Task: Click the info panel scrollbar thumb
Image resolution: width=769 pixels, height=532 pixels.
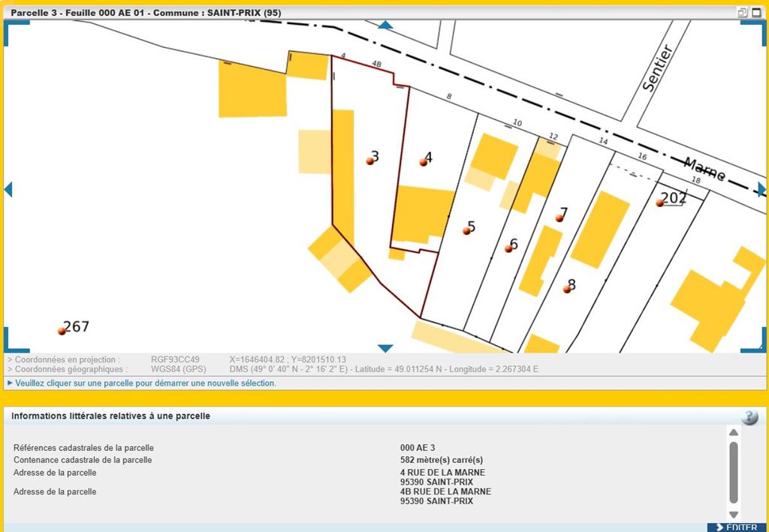Action: [734, 471]
